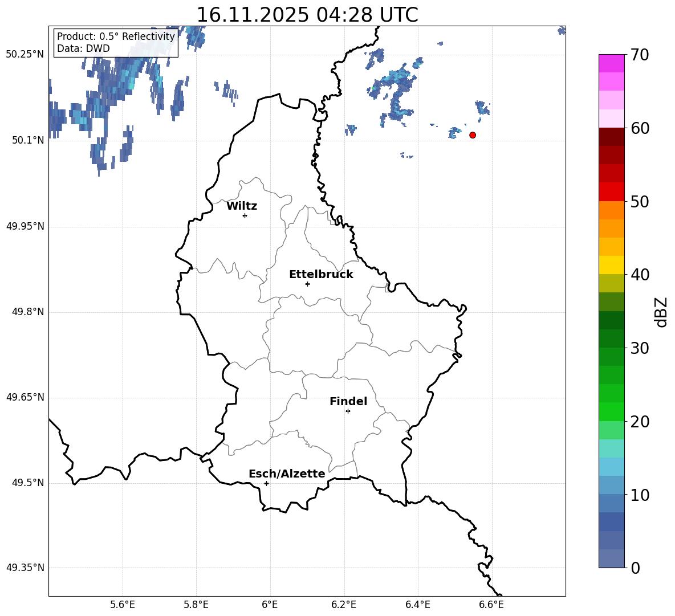
Task: Pick the yellow 40 dBZ colorbar segment
Action: [612, 265]
